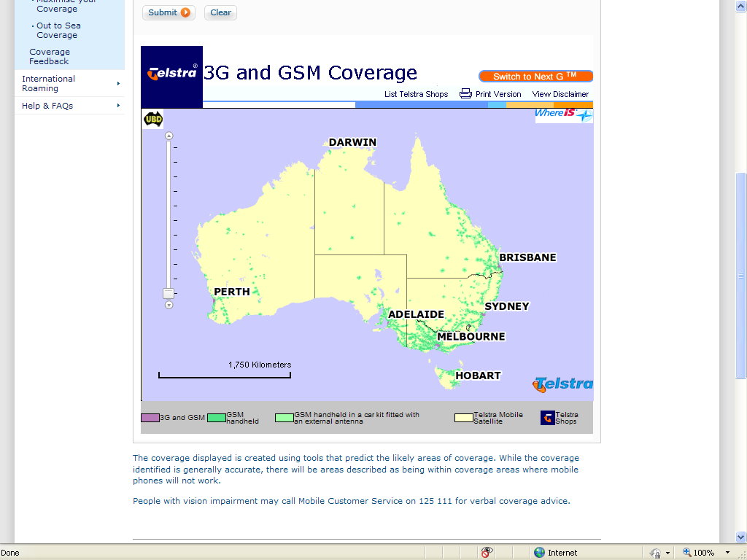Click the BRISBANE label on the map

(x=527, y=257)
